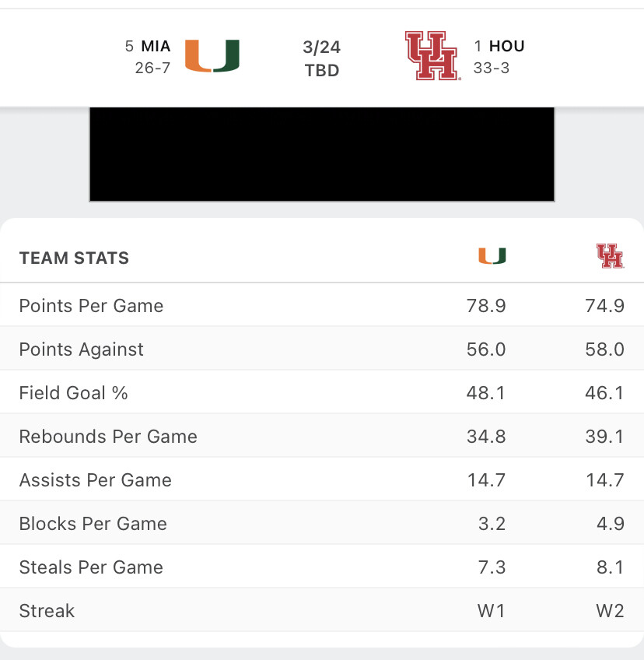Click the Points Against row label
Viewport: 644px width, 660px height.
coord(82,349)
